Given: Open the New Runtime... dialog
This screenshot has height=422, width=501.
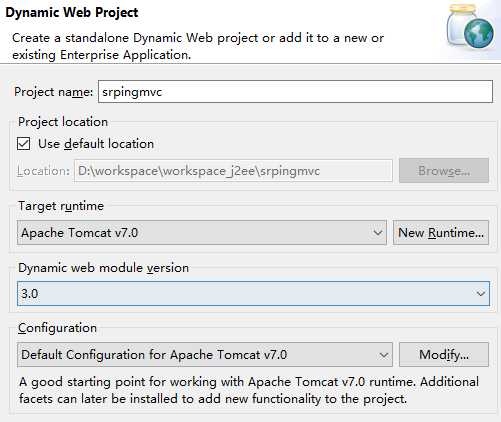Looking at the screenshot, I should 441,232.
